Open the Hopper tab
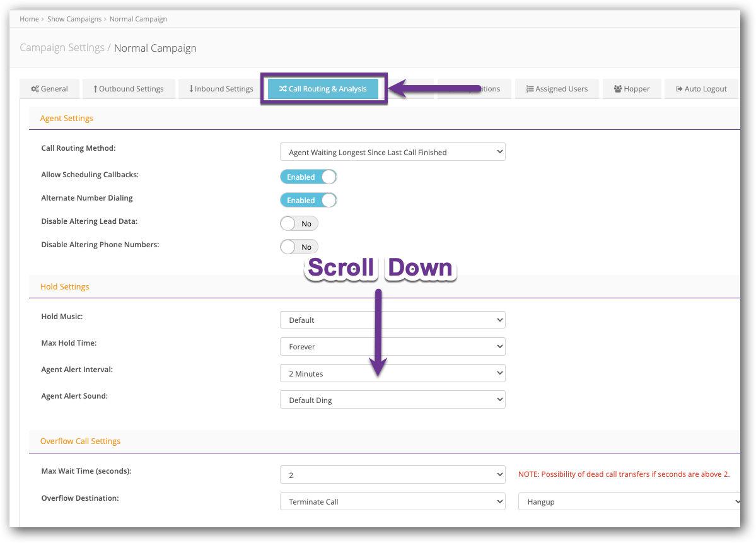This screenshot has height=543, width=756. click(x=632, y=89)
